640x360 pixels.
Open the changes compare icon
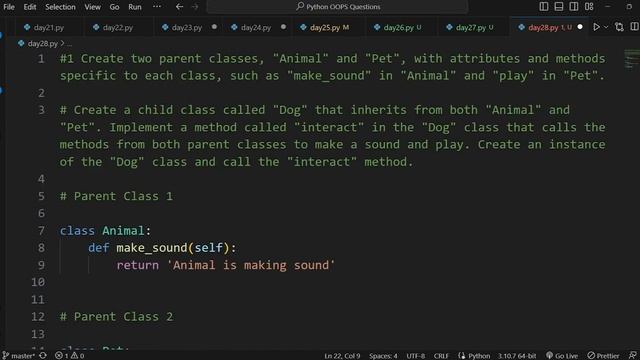tap(619, 27)
